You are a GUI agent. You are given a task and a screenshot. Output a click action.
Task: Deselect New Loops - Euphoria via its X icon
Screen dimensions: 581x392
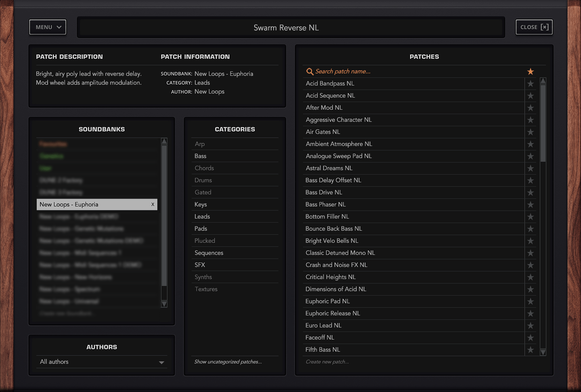click(153, 204)
